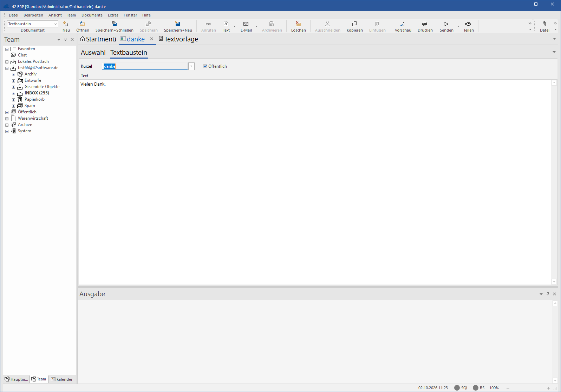This screenshot has height=392, width=561.
Task: Click into the Kürzel input field
Action: point(145,66)
